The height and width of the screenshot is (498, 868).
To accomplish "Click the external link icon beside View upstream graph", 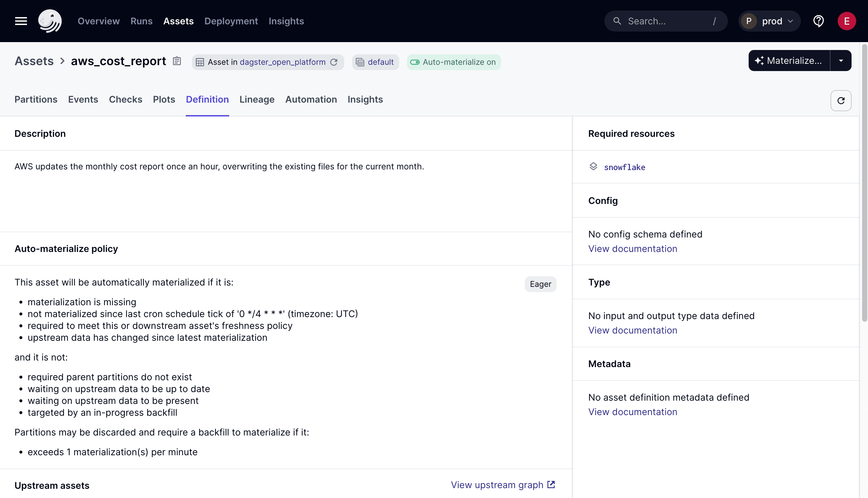I will tap(550, 484).
